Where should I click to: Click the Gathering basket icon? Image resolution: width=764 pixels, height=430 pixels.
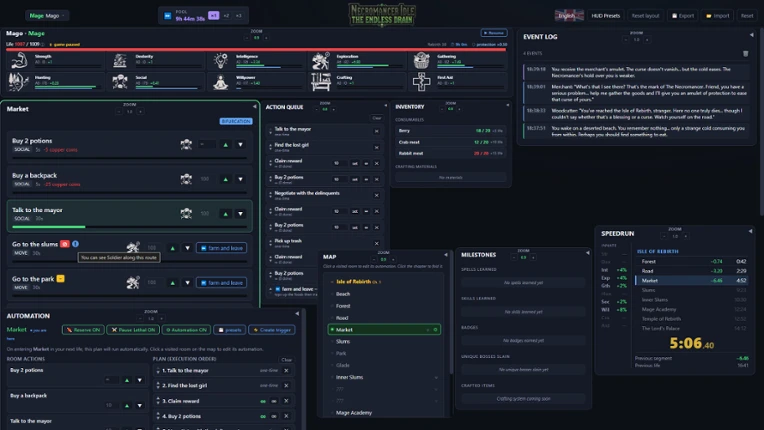pos(421,61)
